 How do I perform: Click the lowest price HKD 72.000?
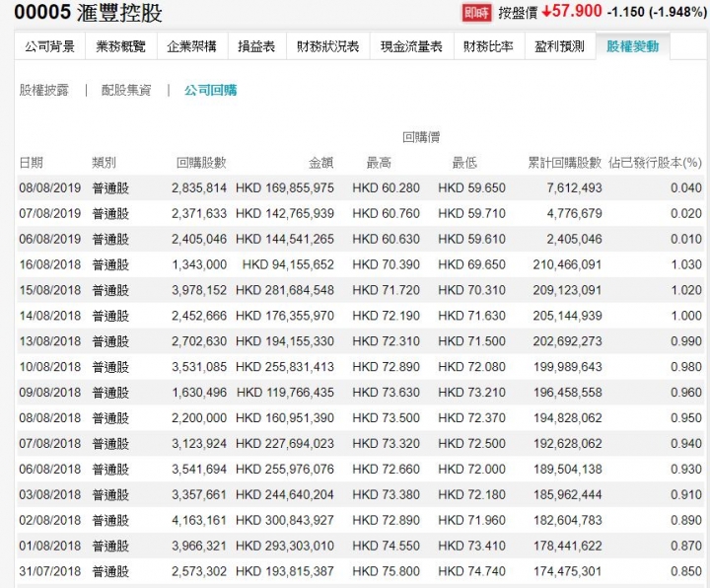pyautogui.click(x=471, y=469)
